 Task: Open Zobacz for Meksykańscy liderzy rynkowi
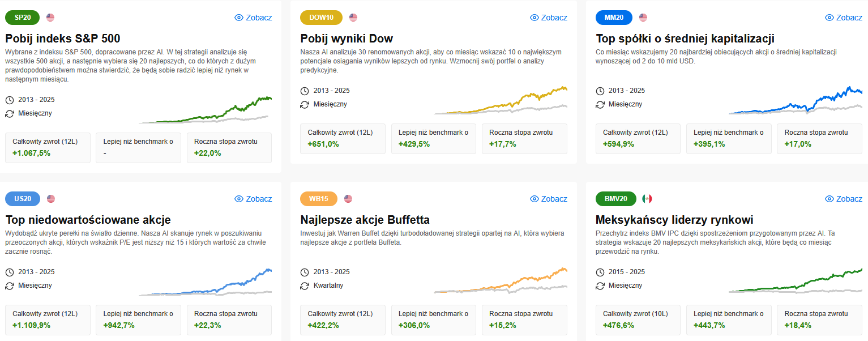[x=844, y=199]
